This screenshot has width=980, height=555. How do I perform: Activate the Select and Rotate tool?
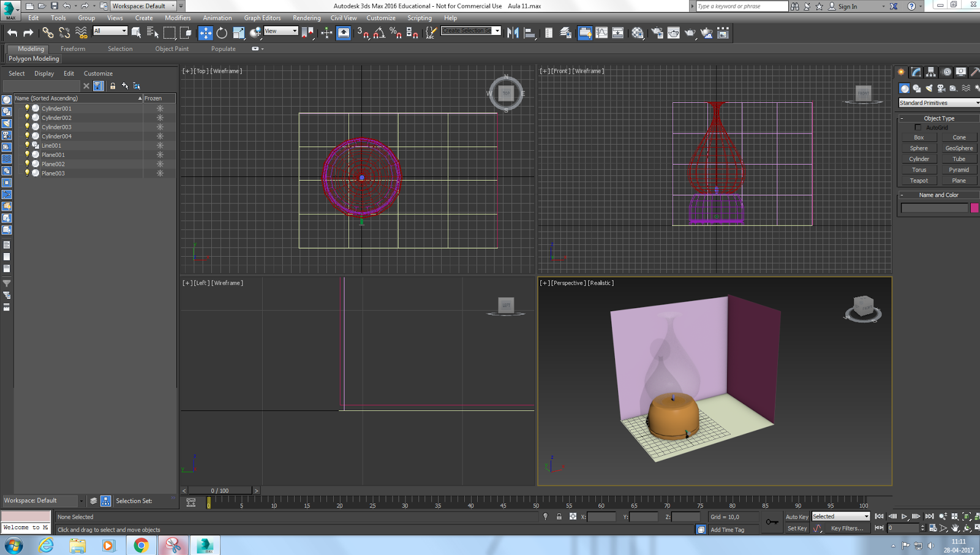click(222, 33)
